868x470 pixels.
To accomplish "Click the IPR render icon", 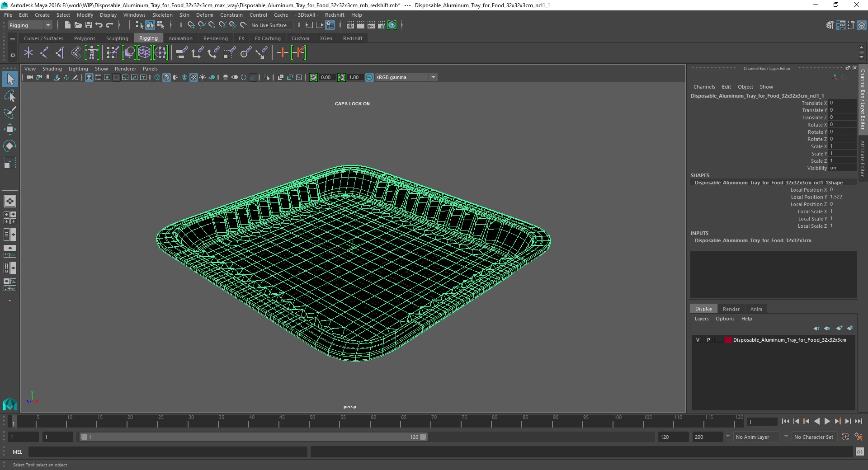I will tap(371, 25).
